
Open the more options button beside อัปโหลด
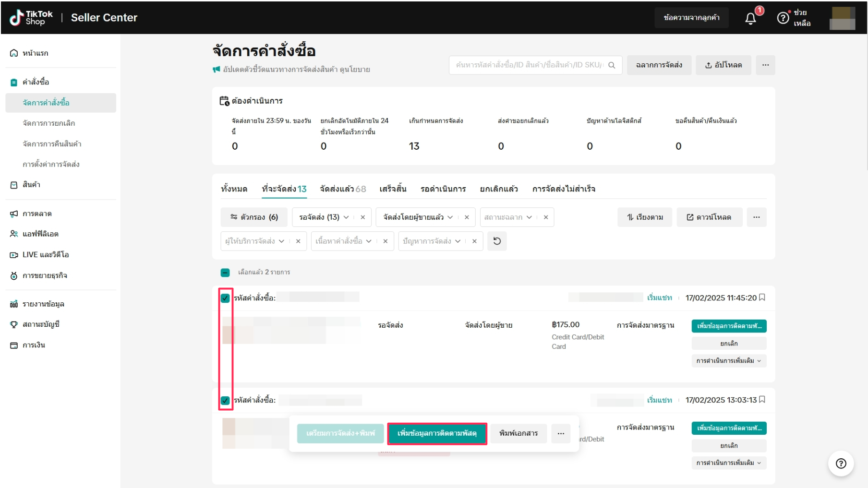(765, 65)
